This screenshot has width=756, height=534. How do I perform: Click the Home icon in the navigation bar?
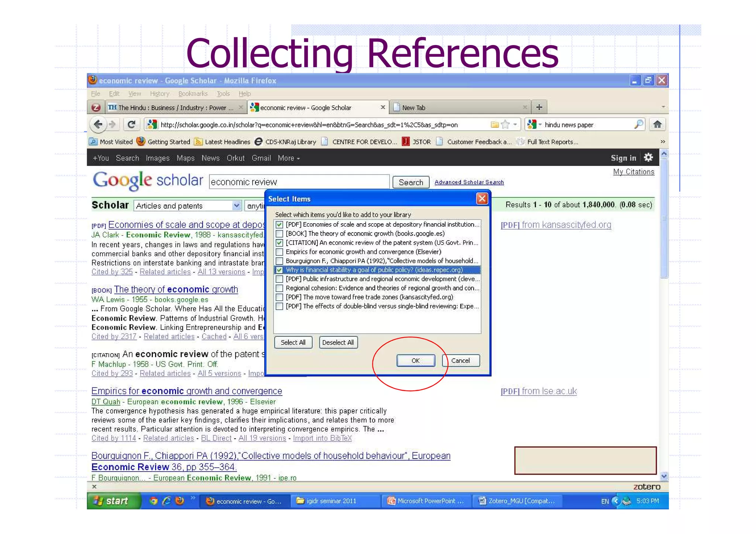click(x=657, y=124)
